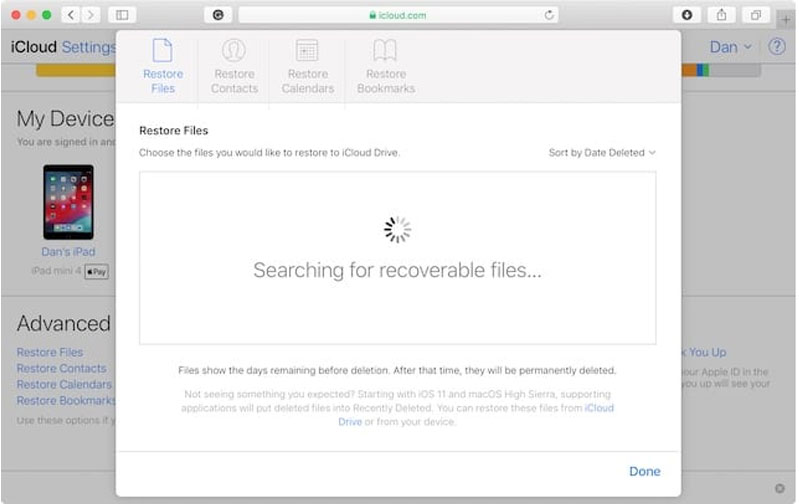Click Safari's forward arrow button

pos(91,15)
